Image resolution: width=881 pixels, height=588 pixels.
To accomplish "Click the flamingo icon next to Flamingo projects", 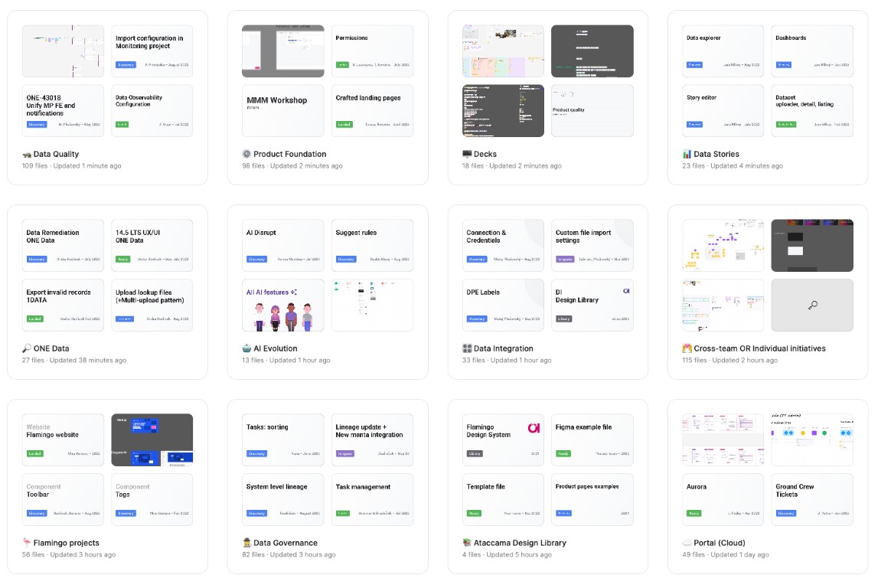I will coord(27,543).
